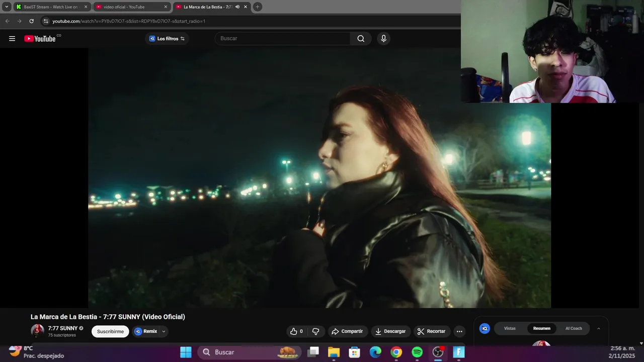Expand the tab search dropdown arrow

point(7,7)
